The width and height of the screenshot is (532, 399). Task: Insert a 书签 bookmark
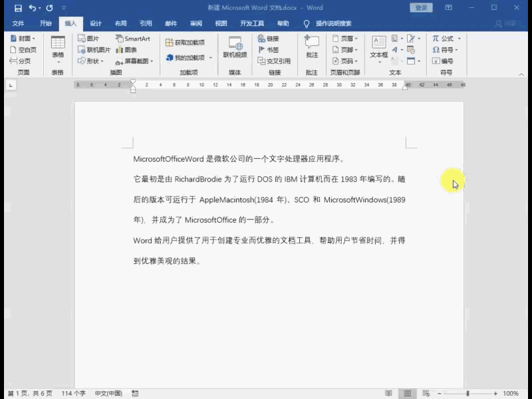pos(269,50)
